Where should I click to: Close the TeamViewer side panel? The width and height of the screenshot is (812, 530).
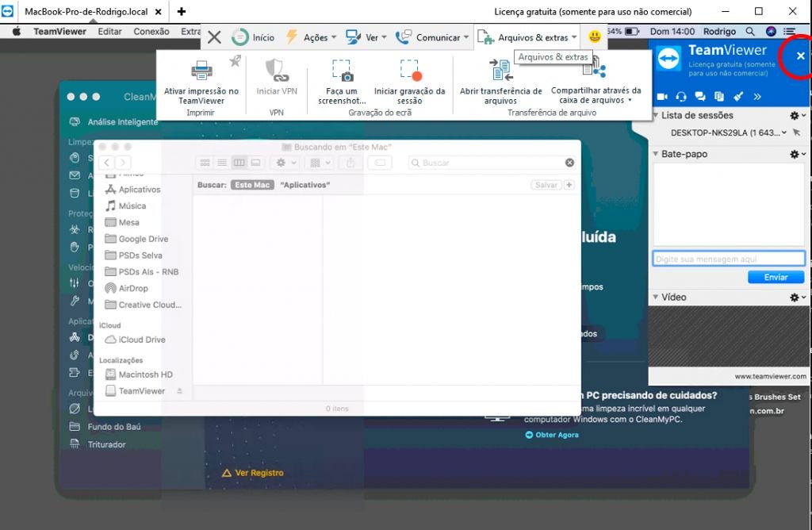point(801,56)
